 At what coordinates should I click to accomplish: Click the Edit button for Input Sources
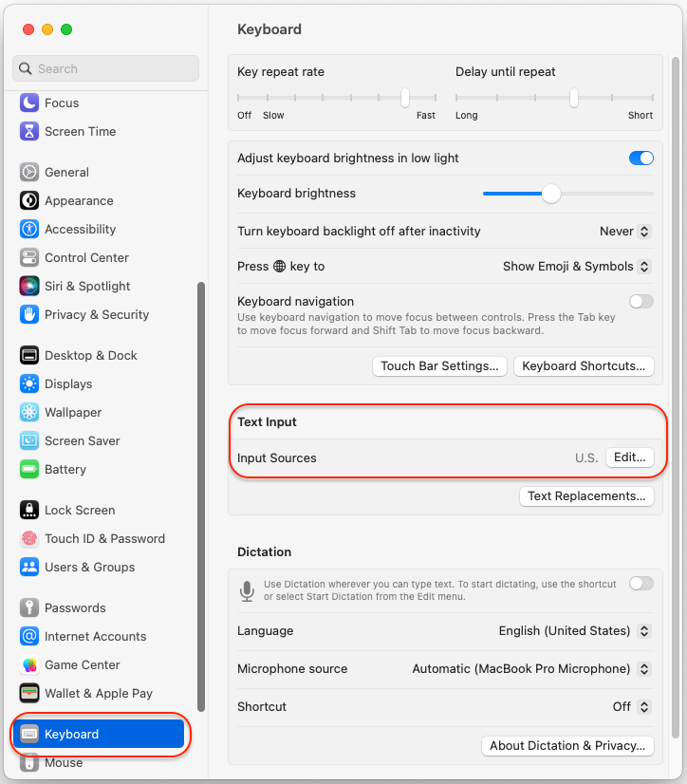pos(629,457)
